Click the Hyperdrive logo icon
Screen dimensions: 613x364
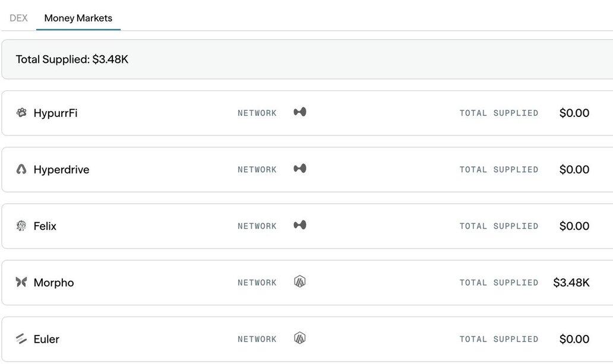coord(21,169)
